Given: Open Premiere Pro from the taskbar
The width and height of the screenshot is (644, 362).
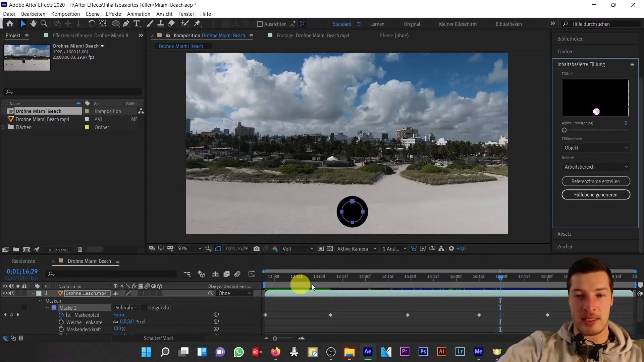Looking at the screenshot, I should (405, 352).
